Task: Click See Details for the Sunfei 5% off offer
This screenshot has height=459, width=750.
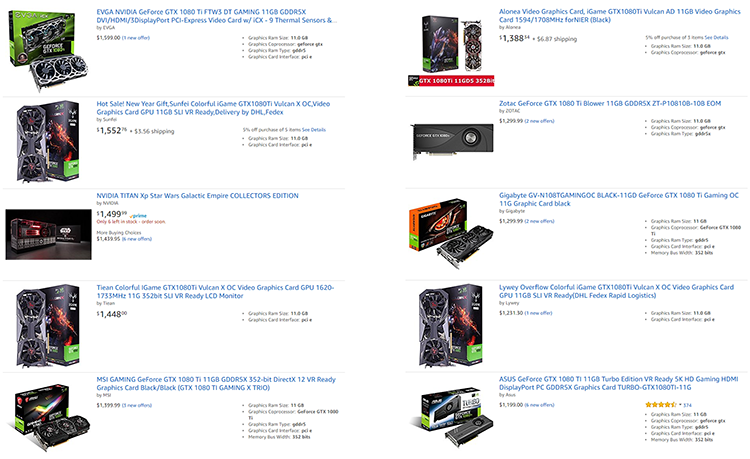Action: (314, 130)
